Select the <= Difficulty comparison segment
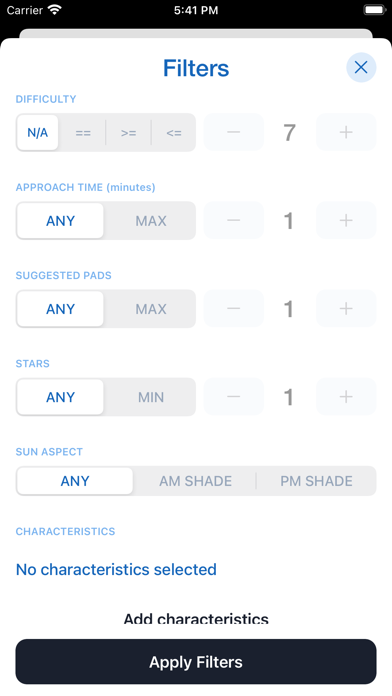 pos(174,133)
